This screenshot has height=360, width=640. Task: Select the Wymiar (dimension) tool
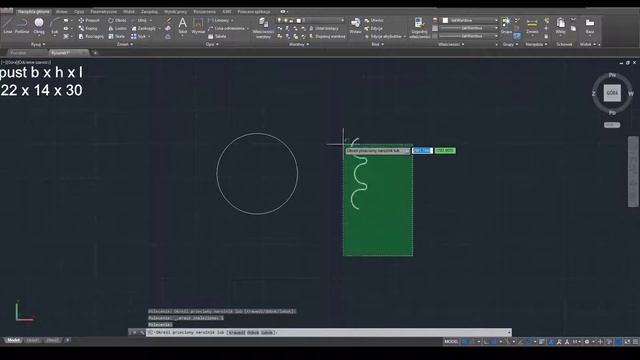coord(198,25)
